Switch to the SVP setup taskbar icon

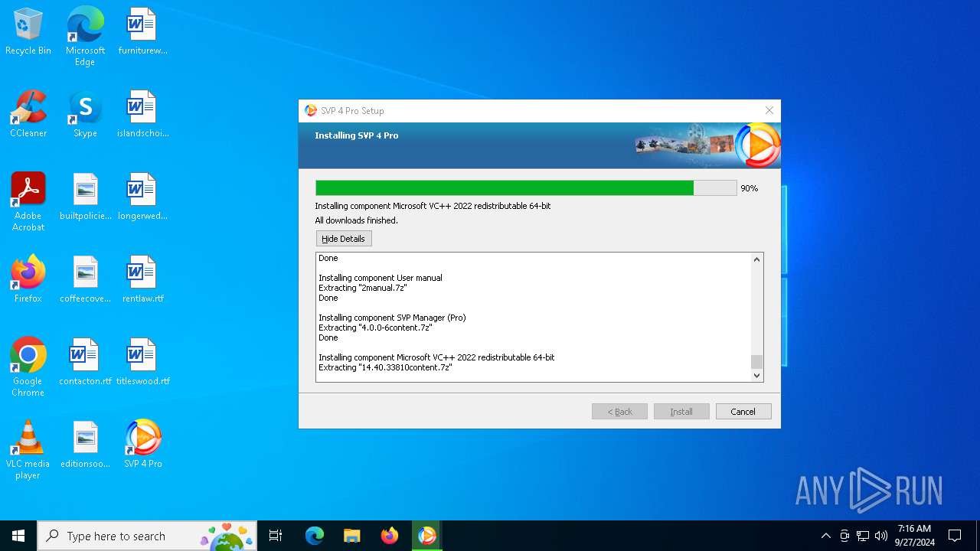coord(427,536)
